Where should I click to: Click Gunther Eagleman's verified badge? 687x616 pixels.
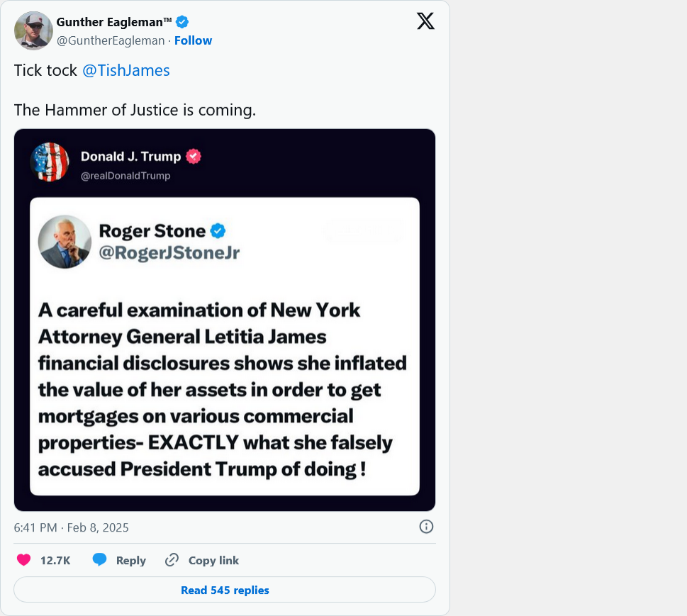(181, 22)
